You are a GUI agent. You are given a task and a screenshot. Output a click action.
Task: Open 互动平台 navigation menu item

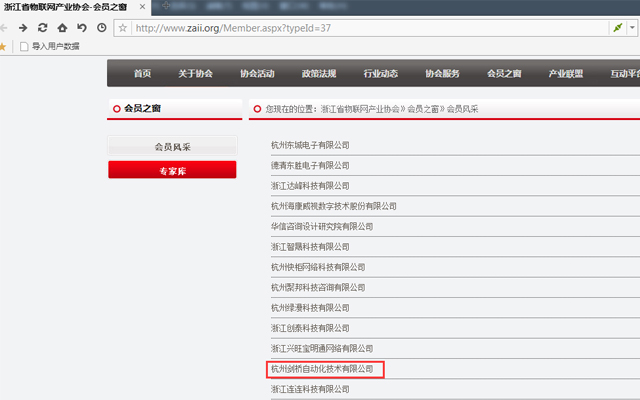pyautogui.click(x=625, y=73)
